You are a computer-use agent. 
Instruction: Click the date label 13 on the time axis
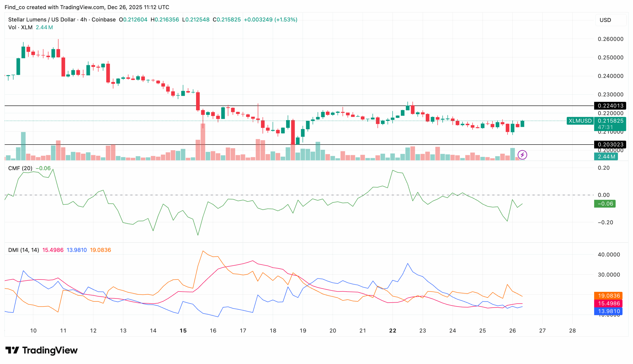123,331
